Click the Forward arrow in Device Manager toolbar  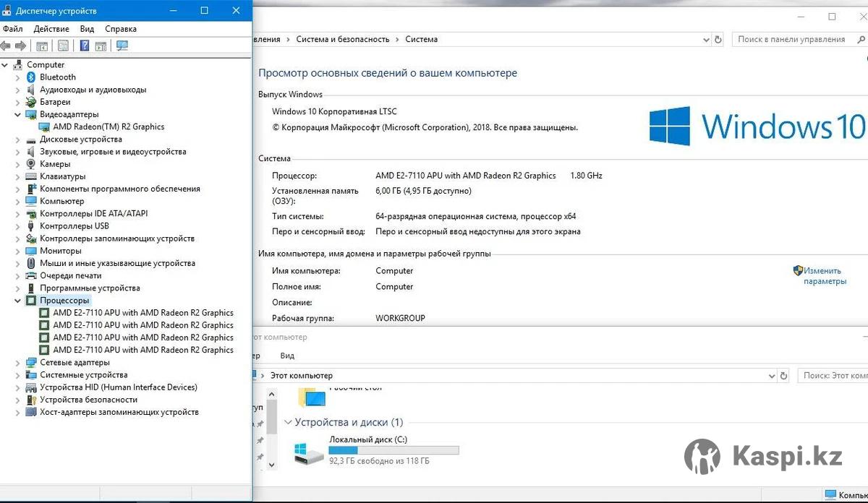click(20, 46)
